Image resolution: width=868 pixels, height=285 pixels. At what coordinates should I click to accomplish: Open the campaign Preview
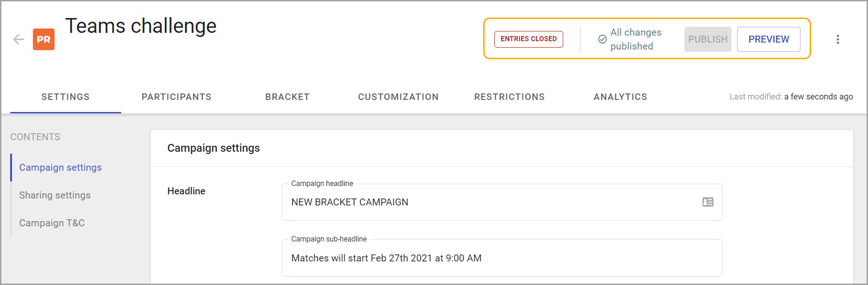point(769,39)
